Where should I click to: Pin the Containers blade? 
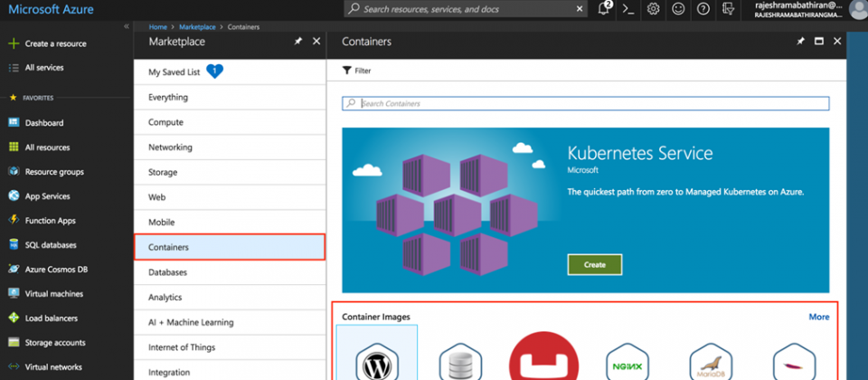[x=800, y=42]
